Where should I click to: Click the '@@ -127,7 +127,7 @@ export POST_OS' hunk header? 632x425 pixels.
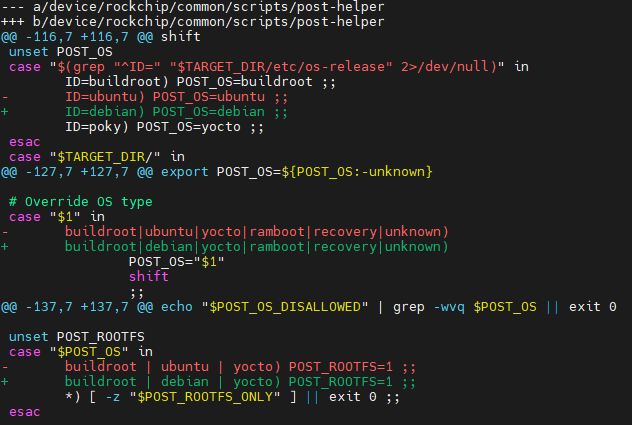(x=217, y=172)
